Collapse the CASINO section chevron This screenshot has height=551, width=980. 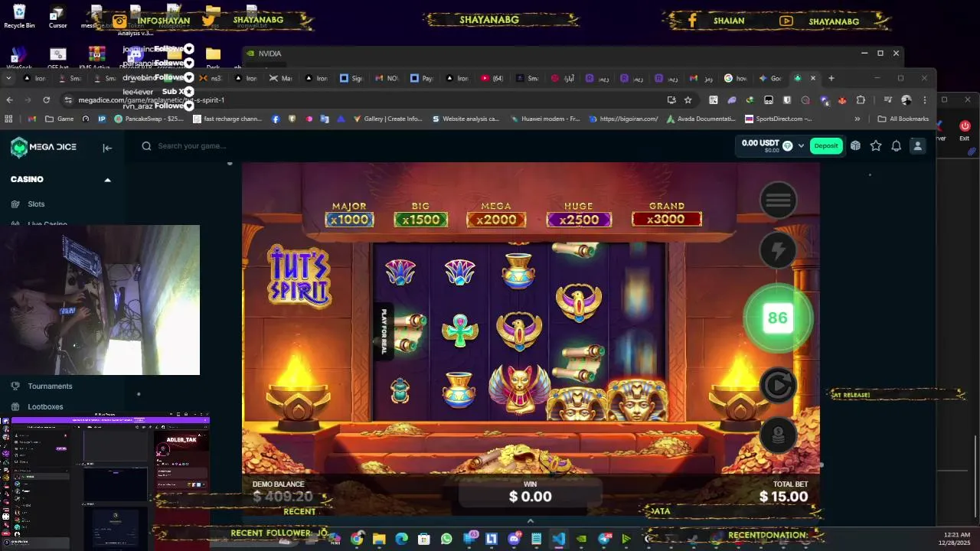tap(107, 180)
